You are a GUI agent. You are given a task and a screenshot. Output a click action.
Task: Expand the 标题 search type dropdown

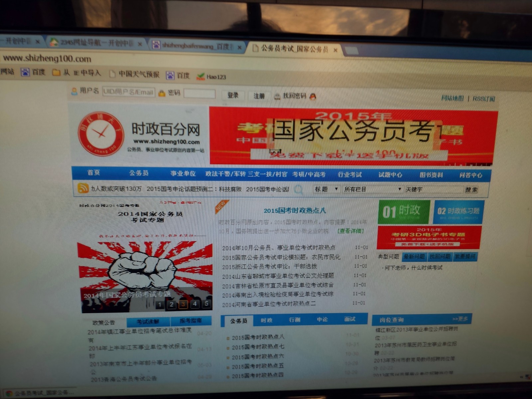(x=326, y=189)
